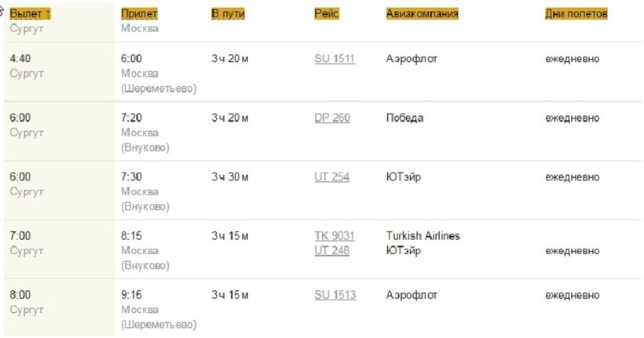The image size is (644, 338).
Task: Select the 8:15 arrival time
Action: (x=132, y=236)
